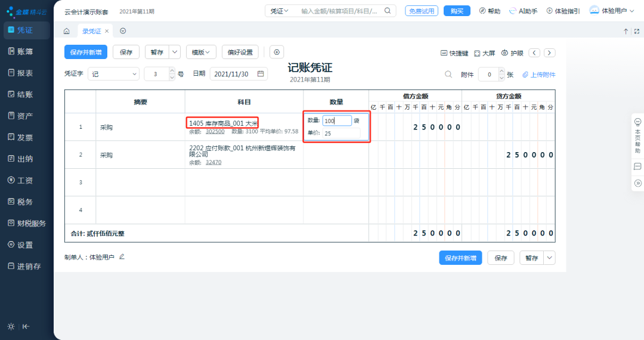Open the 财税服务 module
Screen dimensions: 644x340
26,223
